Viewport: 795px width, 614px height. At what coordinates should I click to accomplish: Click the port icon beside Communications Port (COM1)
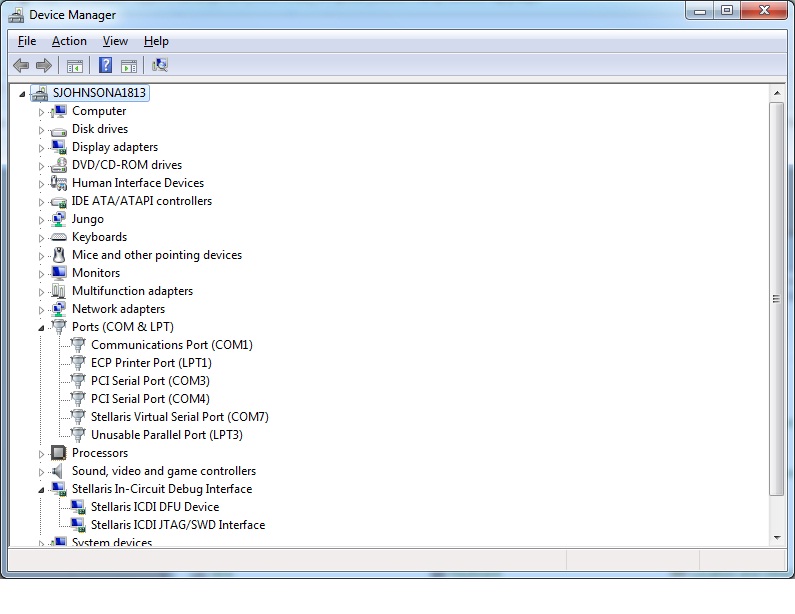(78, 345)
